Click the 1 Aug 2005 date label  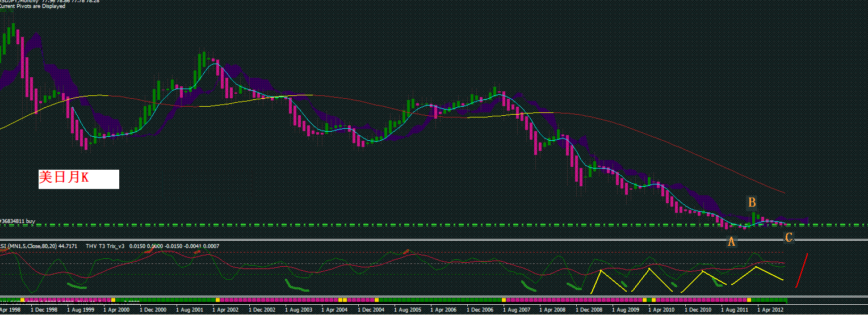click(407, 310)
